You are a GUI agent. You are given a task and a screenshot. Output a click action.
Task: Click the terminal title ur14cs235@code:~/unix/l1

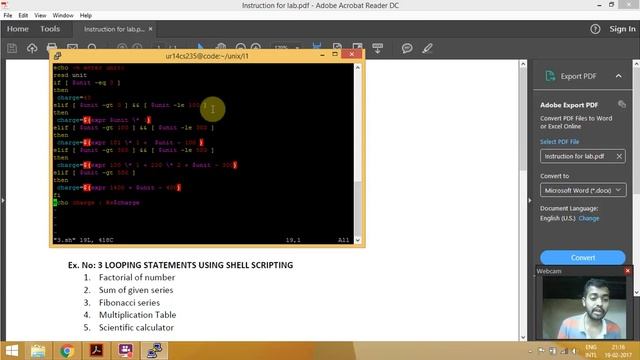click(207, 56)
